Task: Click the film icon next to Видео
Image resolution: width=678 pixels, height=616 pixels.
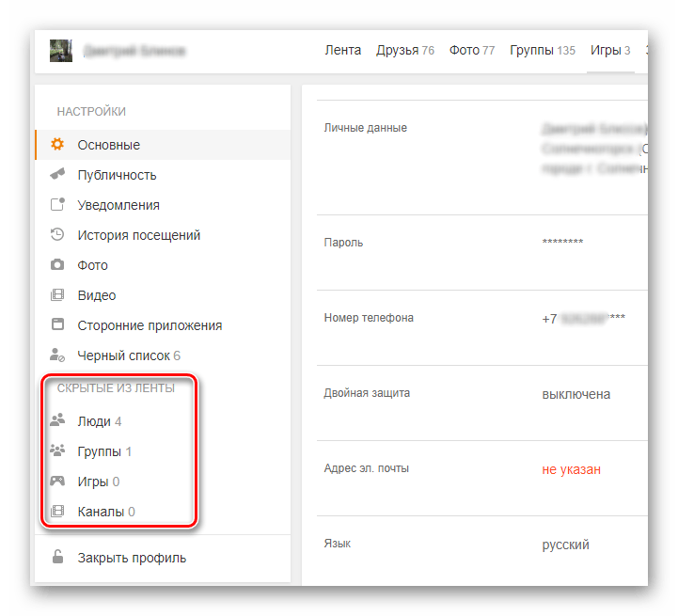Action: click(57, 295)
